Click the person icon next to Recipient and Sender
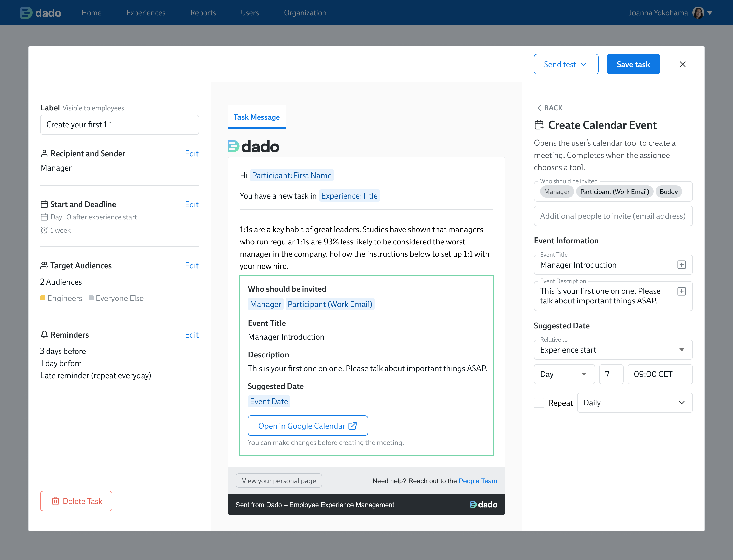The height and width of the screenshot is (560, 733). click(x=44, y=153)
